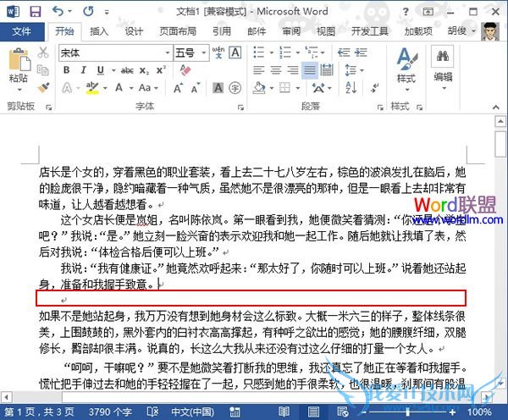Switch to the 设计 Design tab
This screenshot has width=508, height=420.
pyautogui.click(x=134, y=31)
